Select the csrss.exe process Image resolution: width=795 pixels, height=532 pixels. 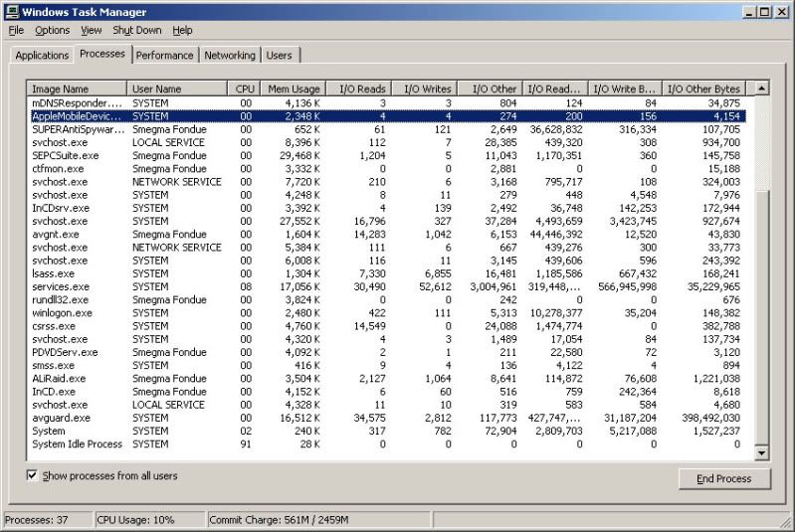tap(386, 326)
